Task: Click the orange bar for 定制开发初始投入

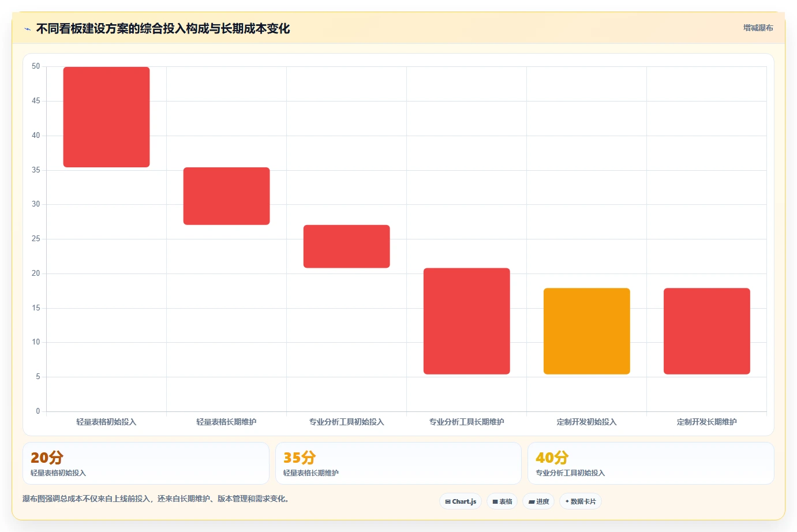Action: coord(586,331)
